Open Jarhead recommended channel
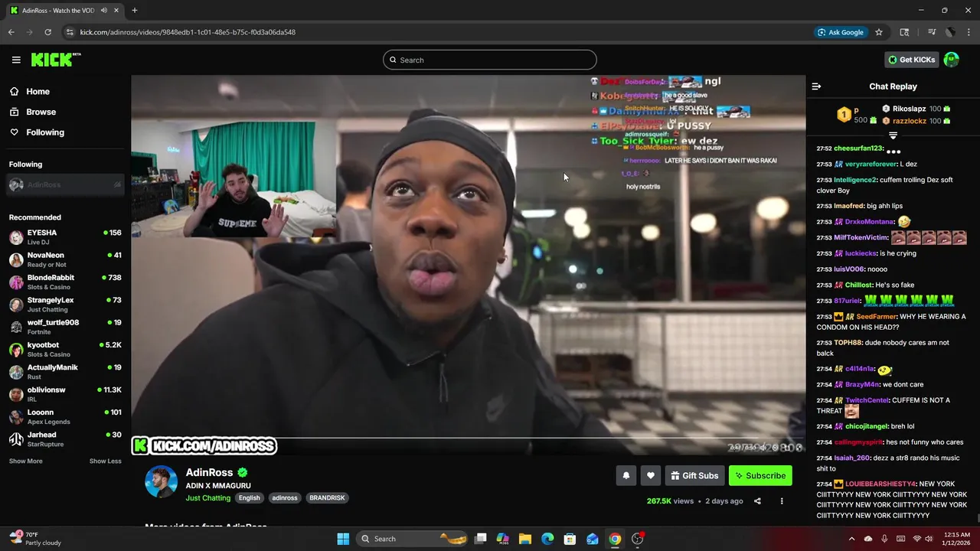This screenshot has height=551, width=980. point(65,439)
